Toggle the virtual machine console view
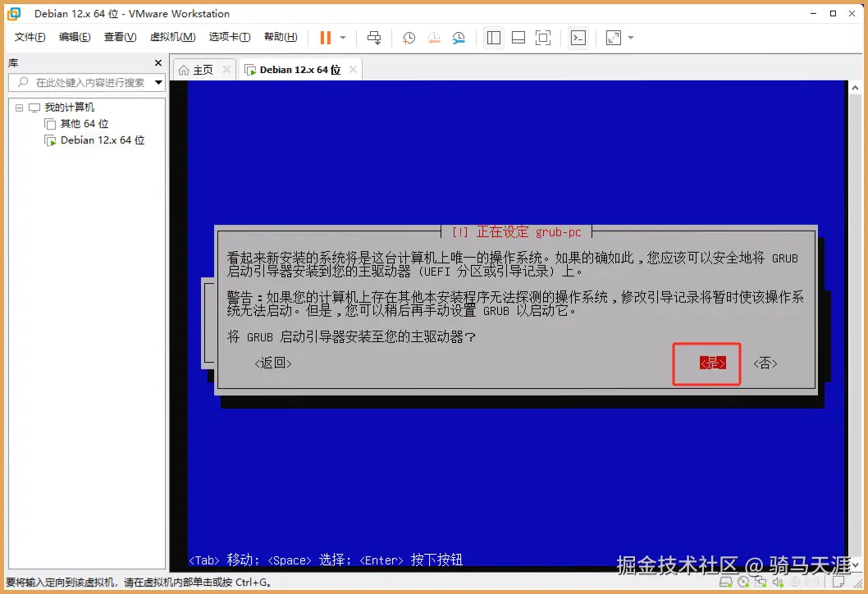The image size is (868, 594). pyautogui.click(x=578, y=37)
